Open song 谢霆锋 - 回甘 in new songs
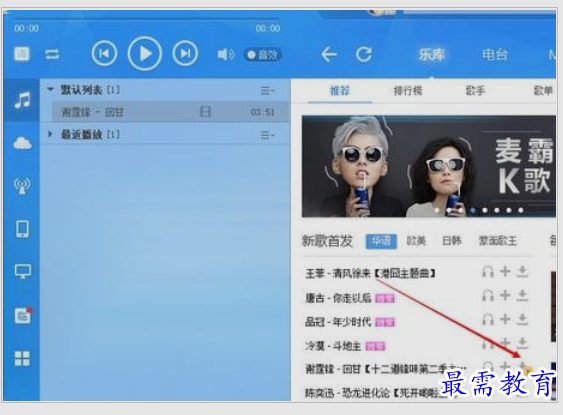Image resolution: width=563 pixels, height=415 pixels. (x=386, y=369)
